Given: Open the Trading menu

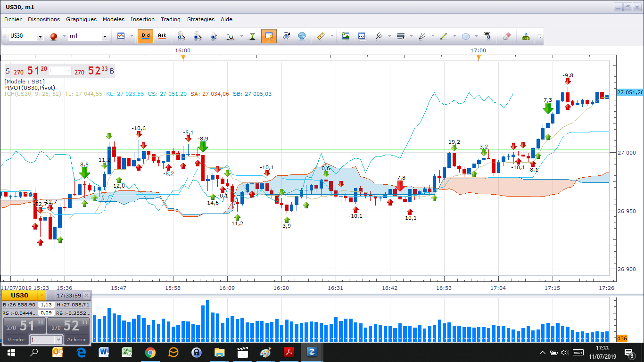Looking at the screenshot, I should (x=170, y=19).
